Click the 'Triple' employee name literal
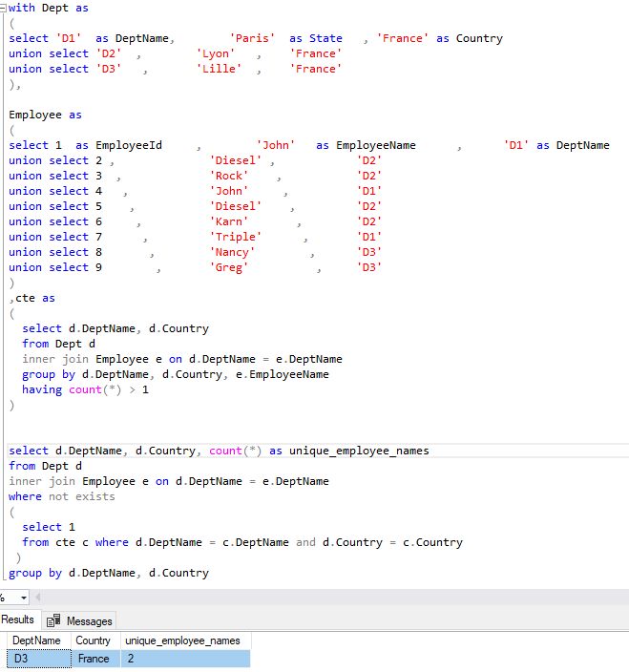Viewport: 629px width, 672px height. [x=235, y=237]
